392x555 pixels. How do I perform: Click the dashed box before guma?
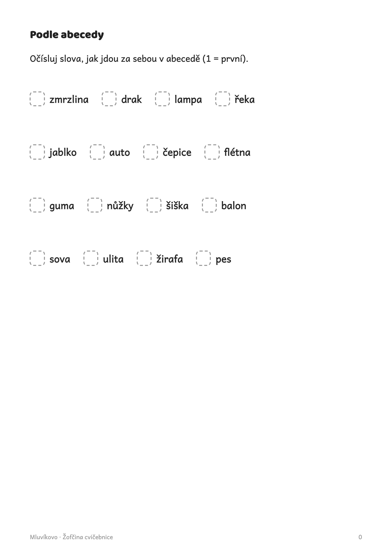click(x=37, y=205)
